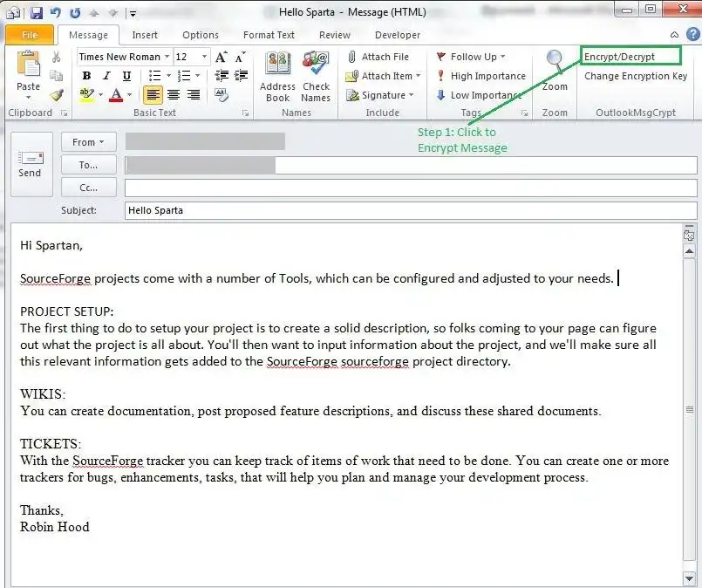This screenshot has height=588, width=702.
Task: Open bullets style dropdown arrow
Action: (x=168, y=76)
